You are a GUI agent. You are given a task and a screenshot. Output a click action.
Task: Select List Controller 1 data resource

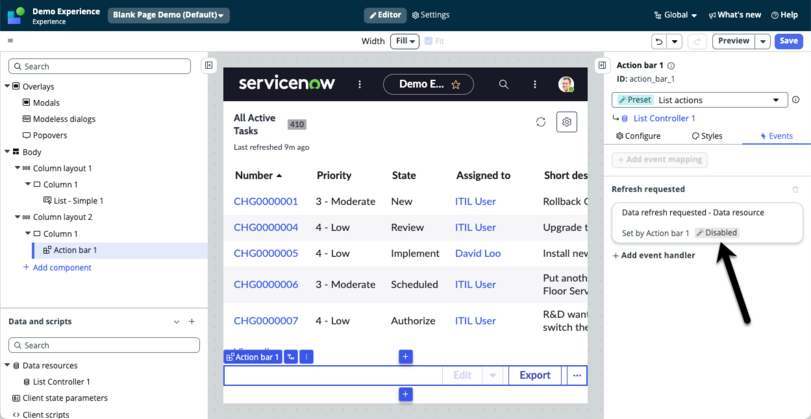tap(56, 382)
